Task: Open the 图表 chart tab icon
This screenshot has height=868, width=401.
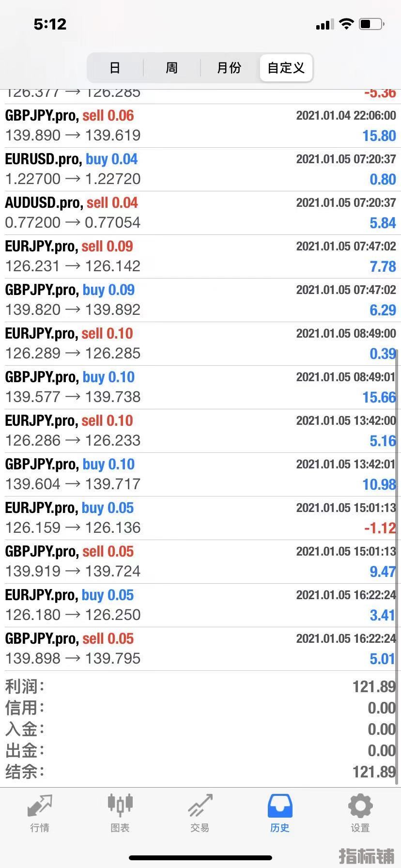Action: tap(120, 805)
